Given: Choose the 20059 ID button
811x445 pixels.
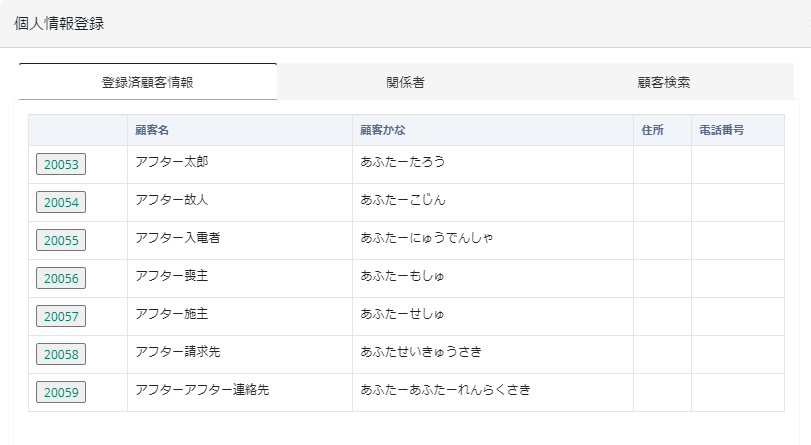Looking at the screenshot, I should click(61, 393).
